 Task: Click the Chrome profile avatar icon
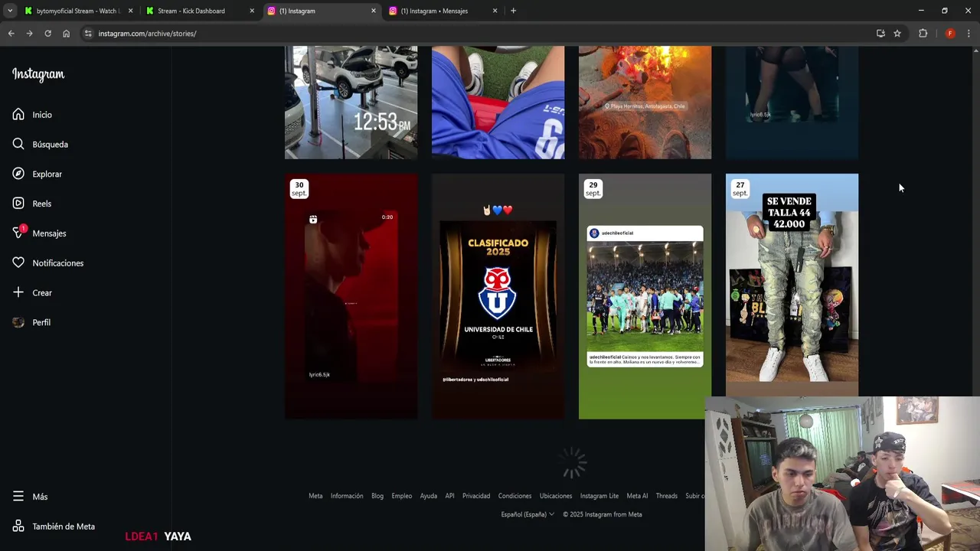(x=950, y=34)
